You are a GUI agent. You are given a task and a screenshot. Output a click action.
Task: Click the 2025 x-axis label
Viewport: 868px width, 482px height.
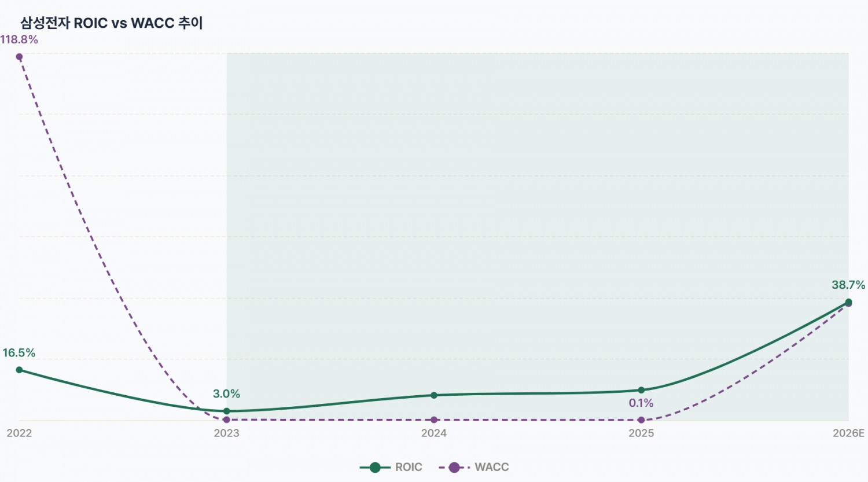tap(641, 433)
